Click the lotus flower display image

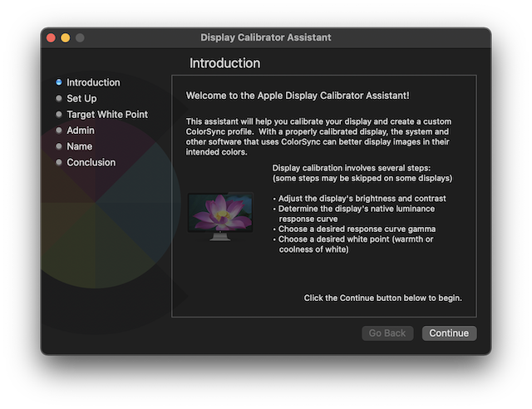[x=220, y=216]
